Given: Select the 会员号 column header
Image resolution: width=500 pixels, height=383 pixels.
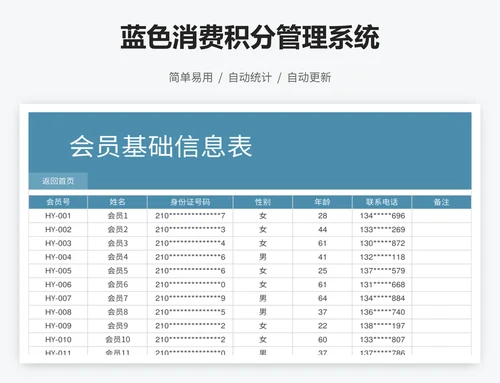Looking at the screenshot, I should [58, 202].
